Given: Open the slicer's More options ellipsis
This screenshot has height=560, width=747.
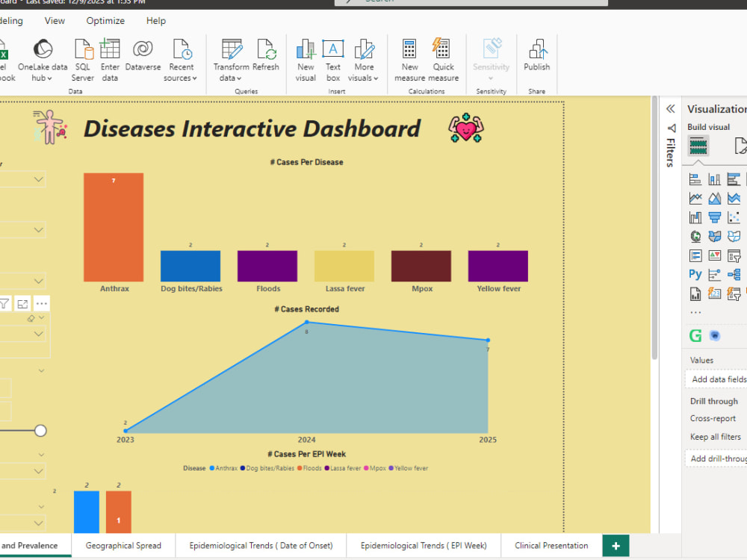Looking at the screenshot, I should [41, 303].
